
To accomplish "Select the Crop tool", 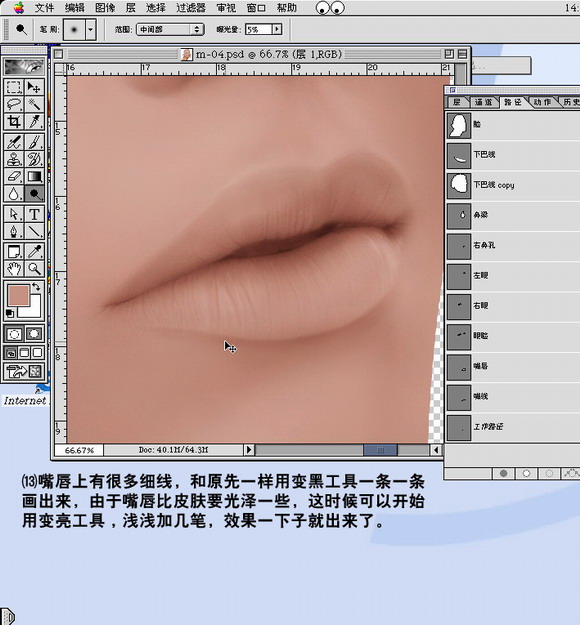I will click(x=14, y=122).
